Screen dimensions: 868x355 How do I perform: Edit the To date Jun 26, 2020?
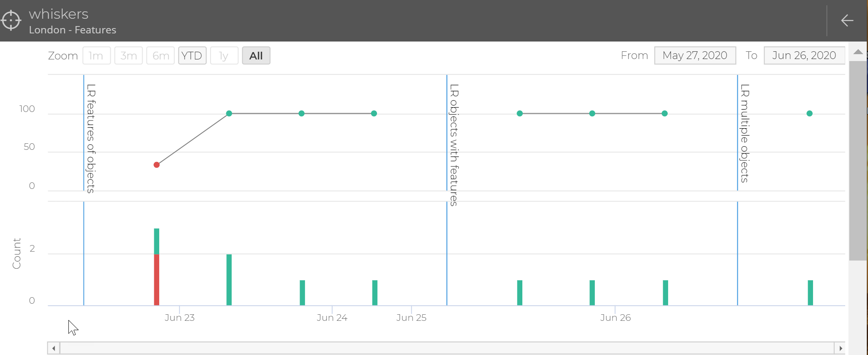click(x=804, y=55)
